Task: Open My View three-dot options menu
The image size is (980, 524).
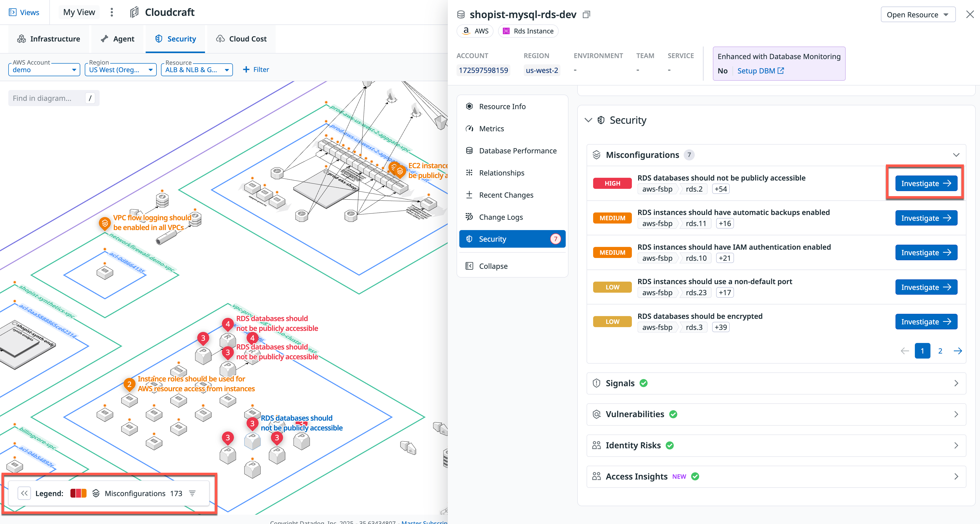Action: pyautogui.click(x=111, y=12)
